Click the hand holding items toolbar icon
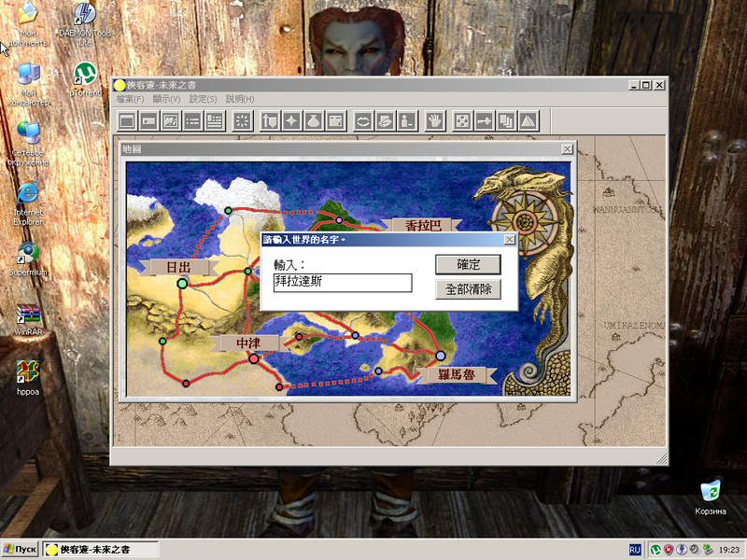This screenshot has height=560, width=747. click(386, 121)
